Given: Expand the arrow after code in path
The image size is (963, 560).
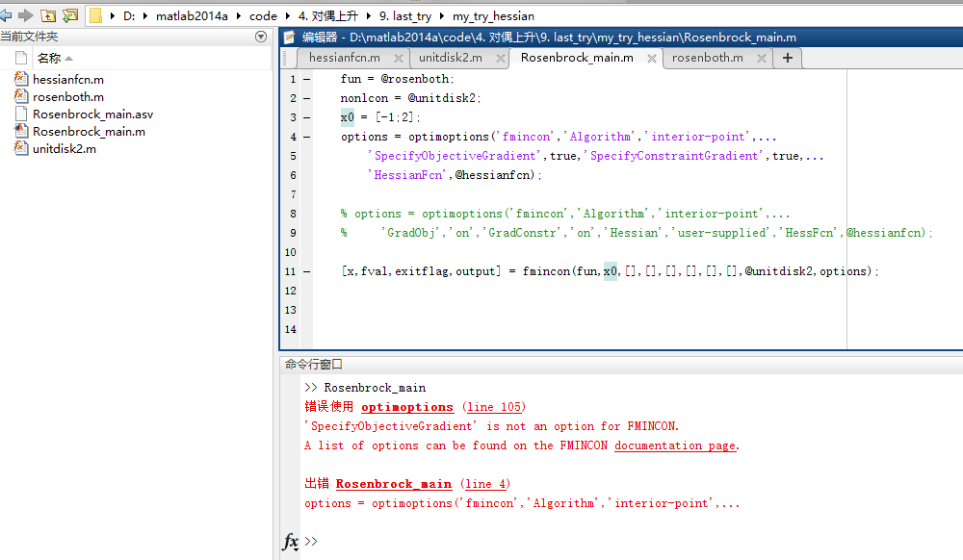Looking at the screenshot, I should click(286, 16).
